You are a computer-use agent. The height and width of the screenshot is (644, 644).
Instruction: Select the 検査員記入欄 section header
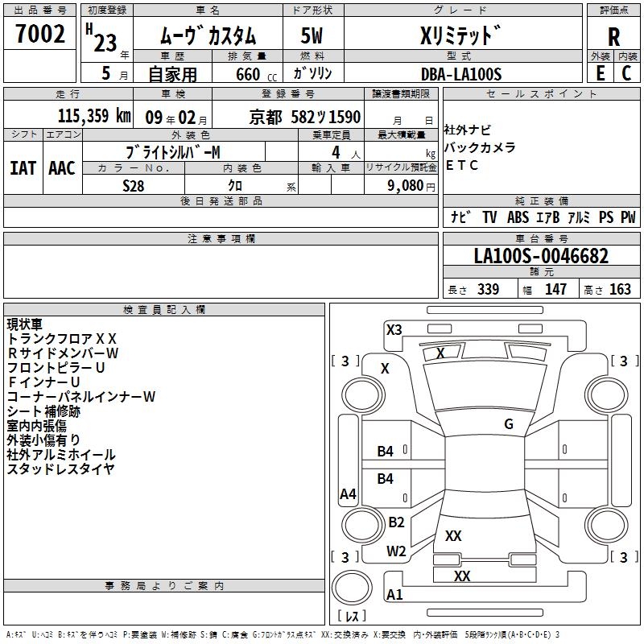coord(164,310)
